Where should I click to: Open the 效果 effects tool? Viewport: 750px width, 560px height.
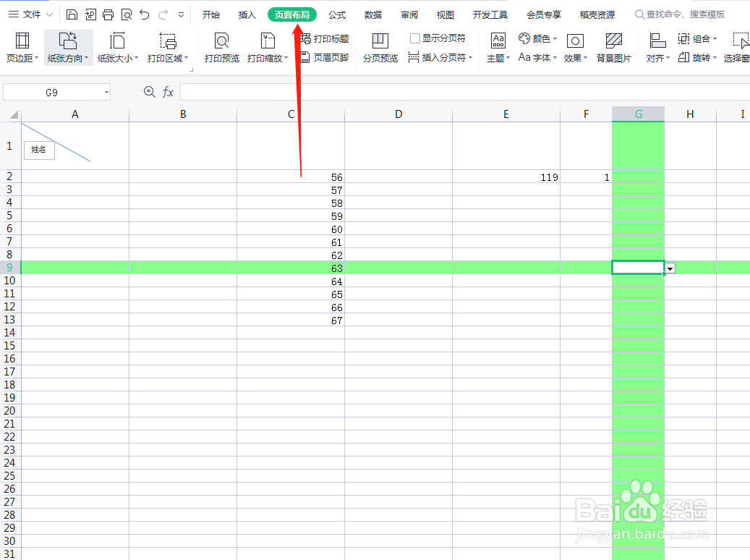click(576, 47)
